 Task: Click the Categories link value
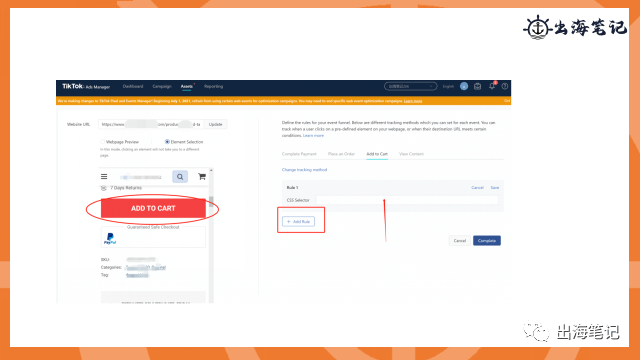tap(146, 267)
